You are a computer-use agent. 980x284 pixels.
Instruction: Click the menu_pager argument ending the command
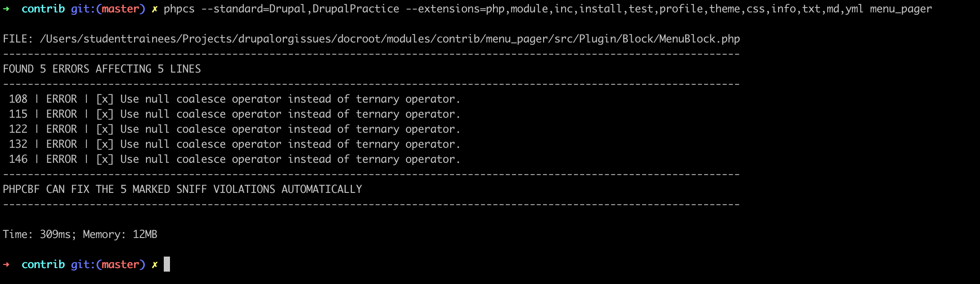click(x=901, y=9)
